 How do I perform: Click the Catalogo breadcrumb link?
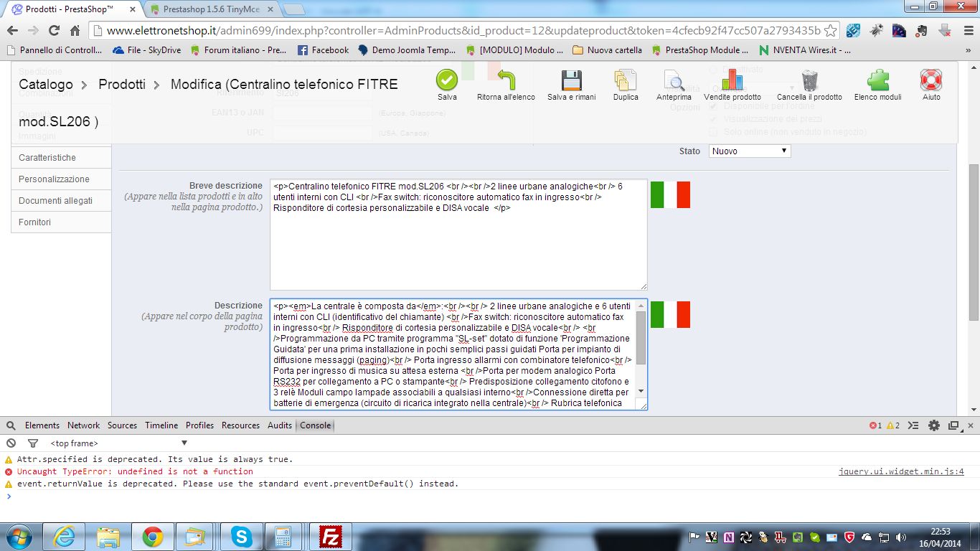pos(46,85)
